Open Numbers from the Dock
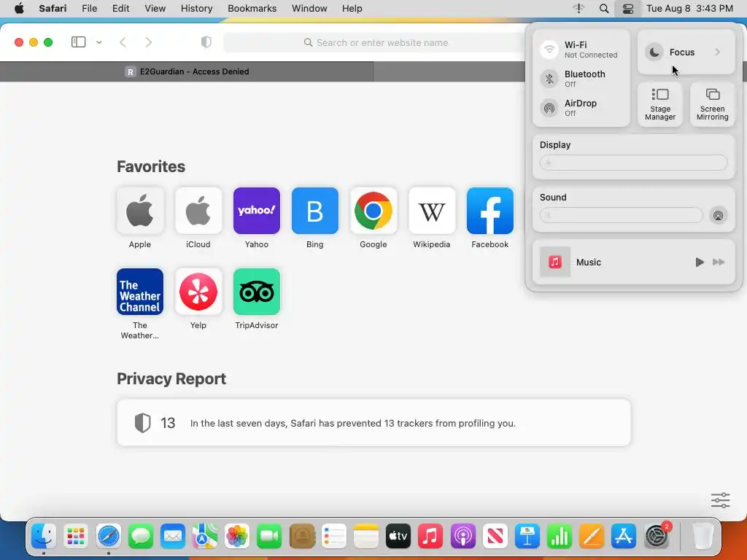The width and height of the screenshot is (747, 560). (x=560, y=536)
